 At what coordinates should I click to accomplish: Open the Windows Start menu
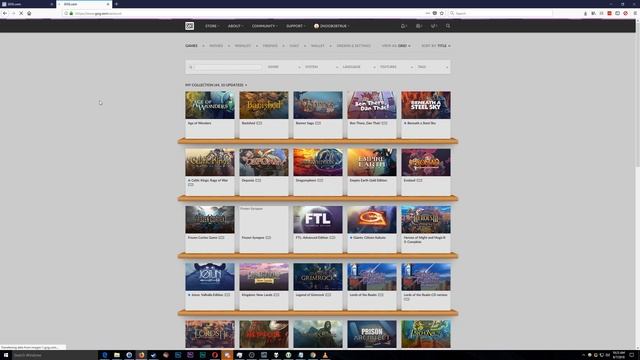tap(6, 355)
